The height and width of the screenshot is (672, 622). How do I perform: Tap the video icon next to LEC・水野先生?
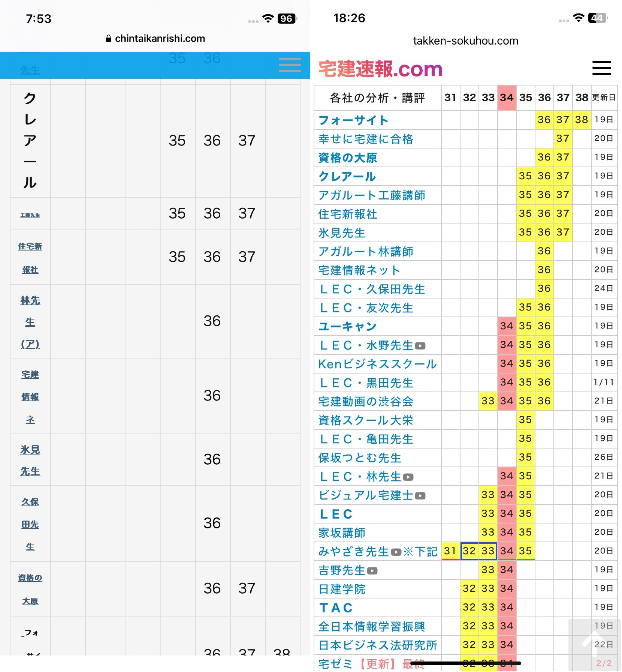(420, 346)
